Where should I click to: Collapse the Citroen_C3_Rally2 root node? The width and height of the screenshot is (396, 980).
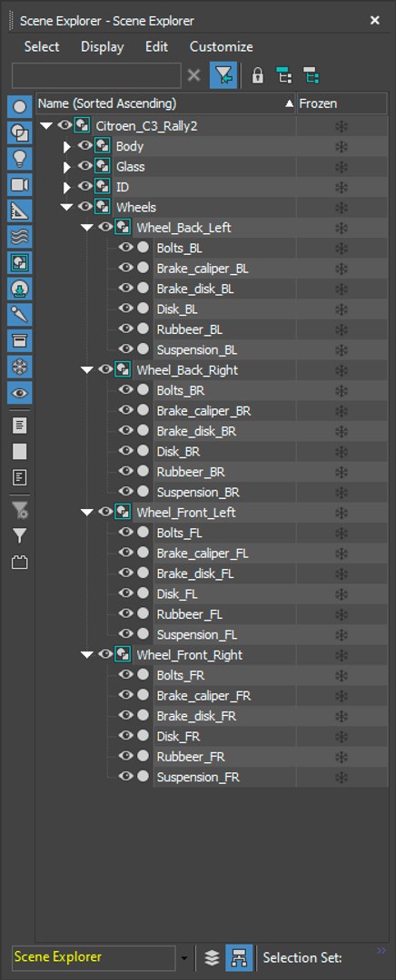pos(45,125)
